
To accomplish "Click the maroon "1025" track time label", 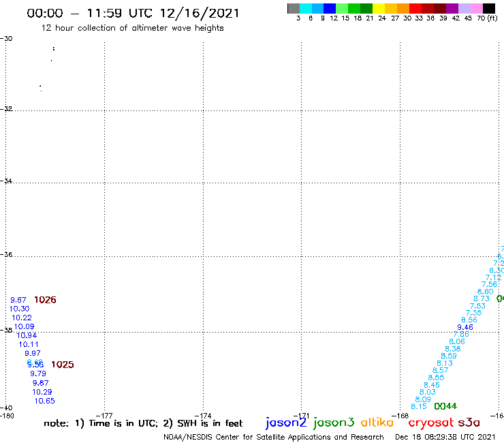I will tap(63, 365).
